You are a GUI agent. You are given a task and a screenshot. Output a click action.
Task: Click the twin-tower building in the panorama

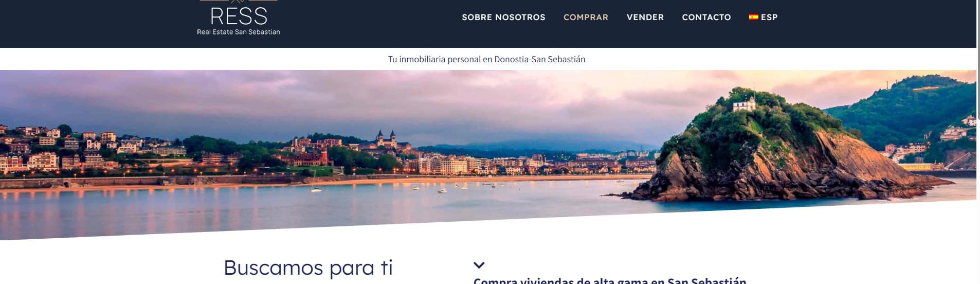pyautogui.click(x=386, y=138)
